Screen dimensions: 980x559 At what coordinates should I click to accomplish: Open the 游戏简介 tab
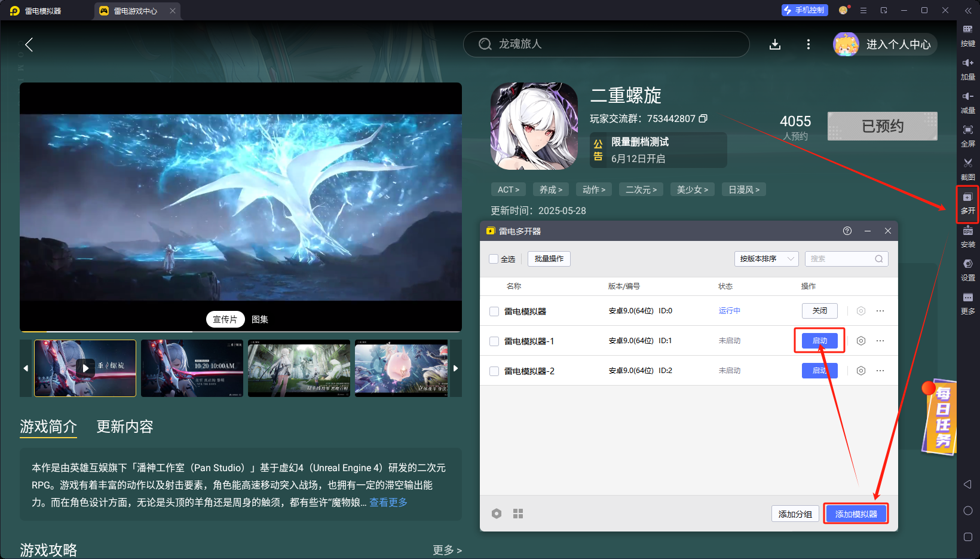click(x=48, y=426)
